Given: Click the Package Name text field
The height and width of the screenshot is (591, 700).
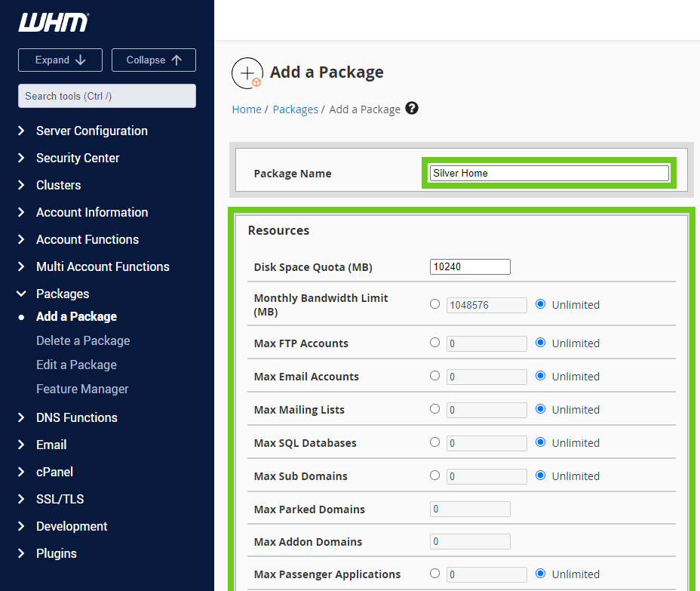Looking at the screenshot, I should tap(548, 173).
